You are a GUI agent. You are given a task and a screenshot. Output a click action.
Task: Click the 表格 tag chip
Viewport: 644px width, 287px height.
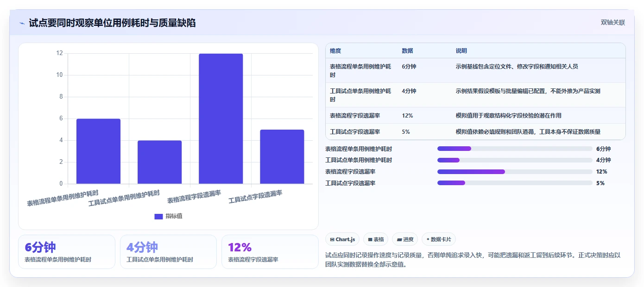[x=376, y=239]
